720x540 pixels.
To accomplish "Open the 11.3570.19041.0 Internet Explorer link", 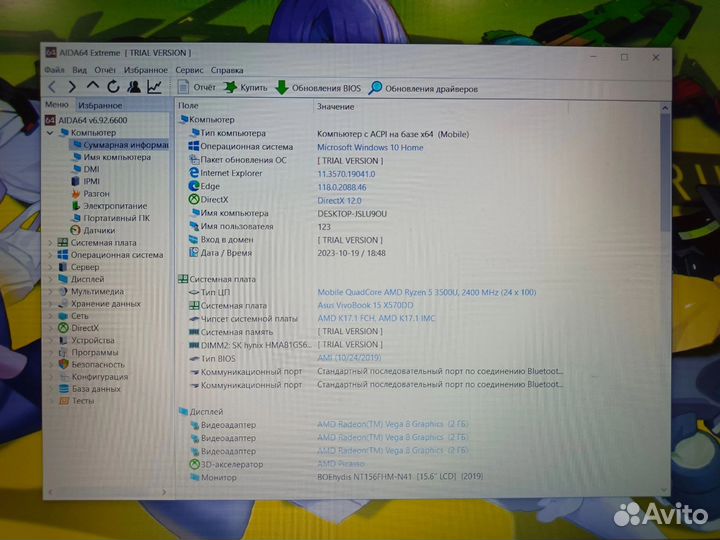I will (x=346, y=174).
